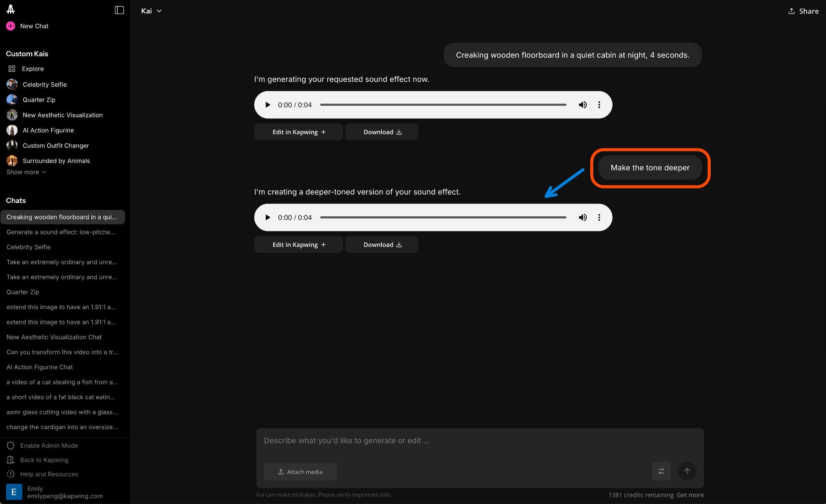The height and width of the screenshot is (504, 826).
Task: Open generation settings beside the prompt box
Action: (x=661, y=471)
